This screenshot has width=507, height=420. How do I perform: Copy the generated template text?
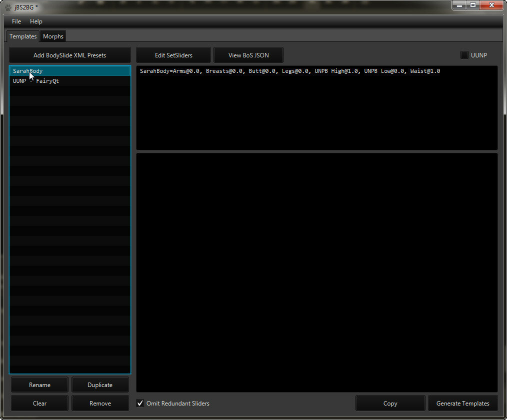click(390, 403)
